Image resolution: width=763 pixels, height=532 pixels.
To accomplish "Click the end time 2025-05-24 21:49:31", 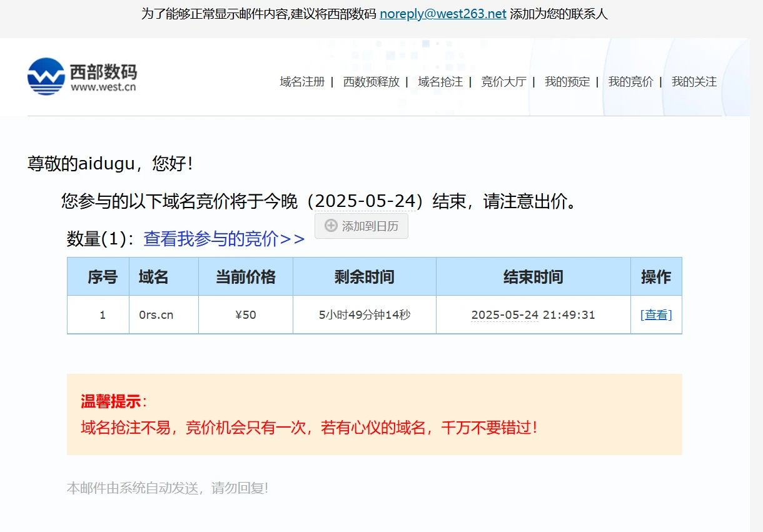I will pos(533,315).
